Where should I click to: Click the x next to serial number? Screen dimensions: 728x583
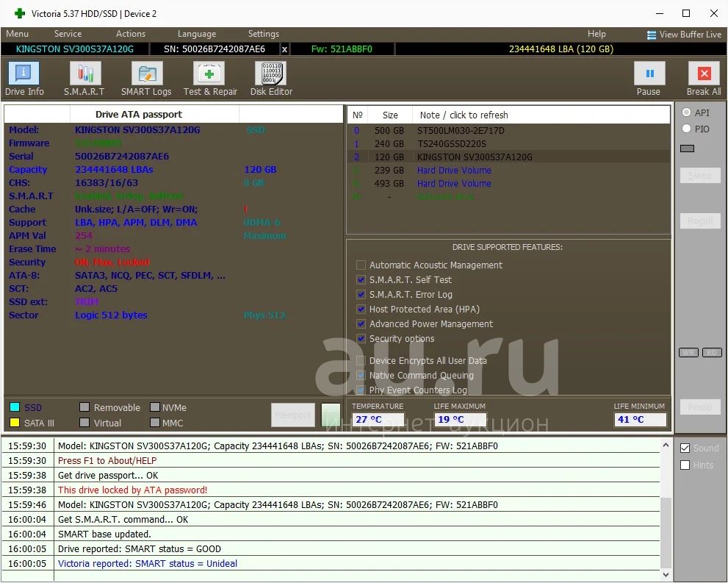click(x=284, y=49)
